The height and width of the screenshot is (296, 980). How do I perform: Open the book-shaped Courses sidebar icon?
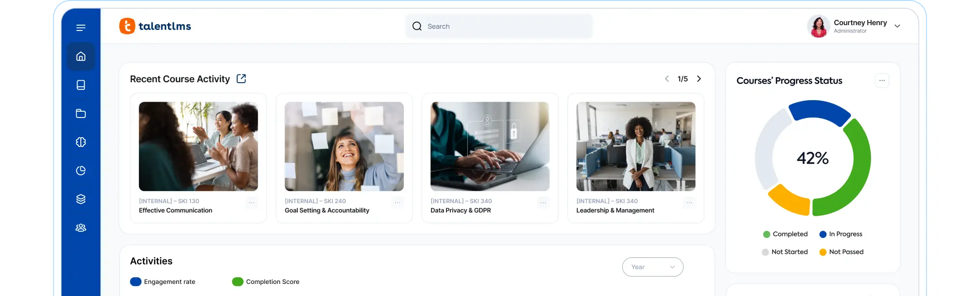point(81,85)
